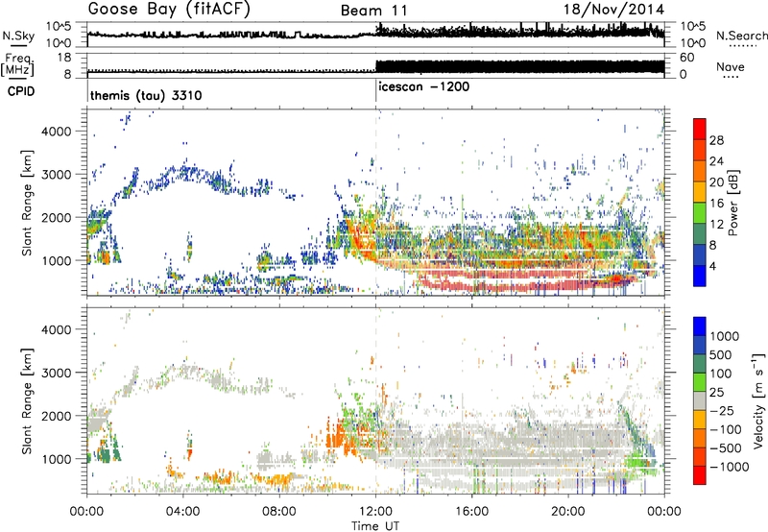Click the 'CPID' label
The width and height of the screenshot is (768, 532).
click(x=21, y=91)
